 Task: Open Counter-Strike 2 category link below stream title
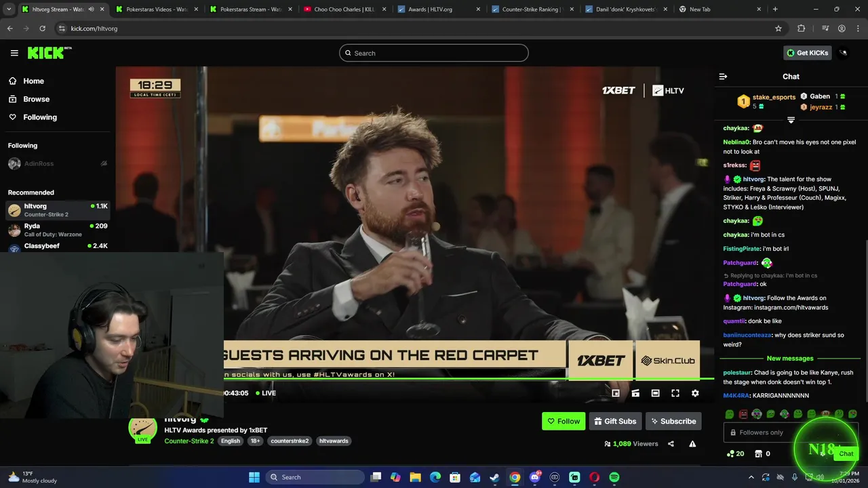[x=189, y=441]
